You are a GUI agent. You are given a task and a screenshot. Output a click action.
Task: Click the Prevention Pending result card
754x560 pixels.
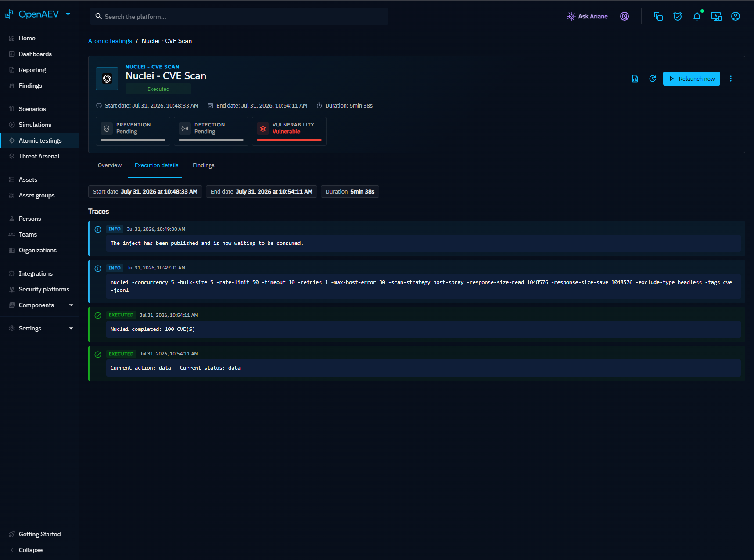tap(133, 131)
